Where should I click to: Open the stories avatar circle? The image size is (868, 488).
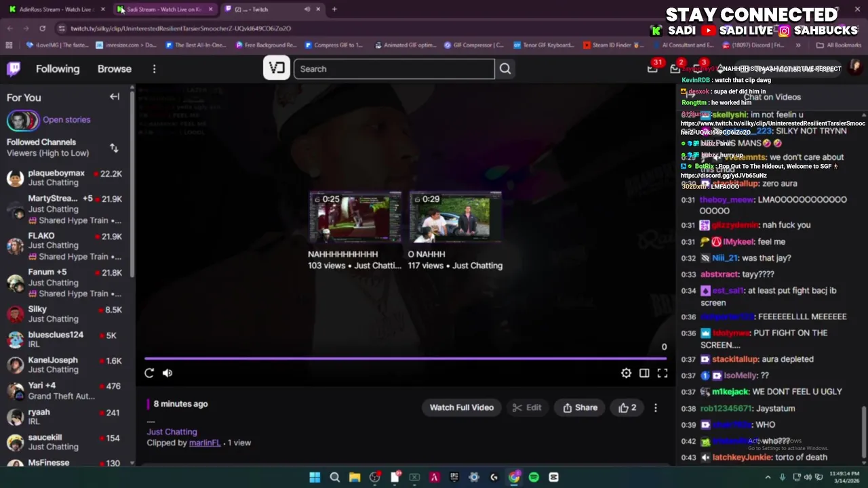[x=23, y=121]
